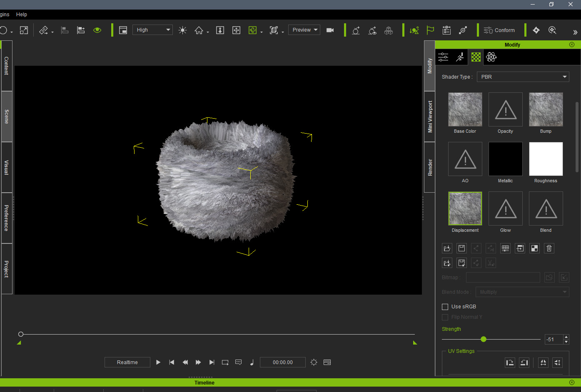Screen dimensions: 581x392
Task: Switch to Modify physics atom tab
Action: pyautogui.click(x=491, y=57)
